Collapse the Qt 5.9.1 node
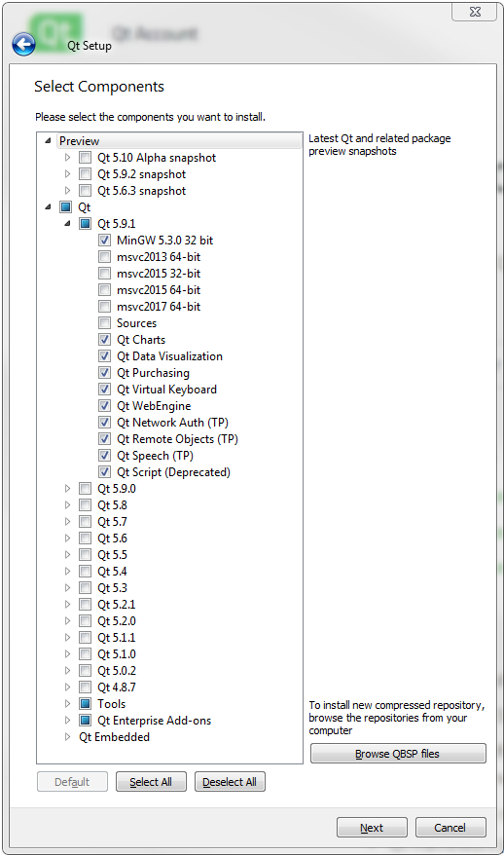Screen dimensions: 504x855 [67, 224]
